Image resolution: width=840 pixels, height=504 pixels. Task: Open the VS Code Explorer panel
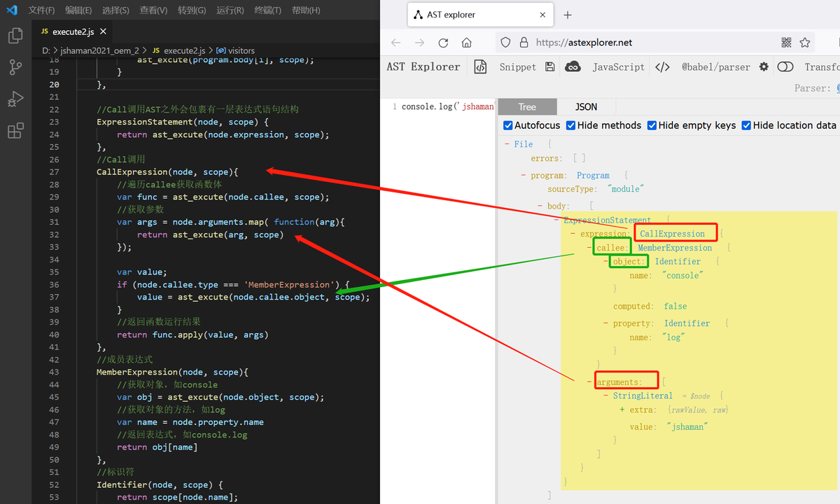pyautogui.click(x=15, y=36)
